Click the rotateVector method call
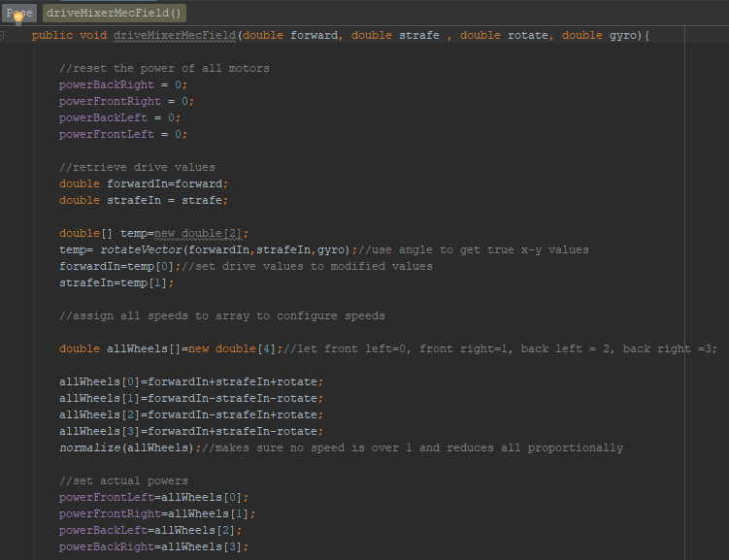 [141, 250]
